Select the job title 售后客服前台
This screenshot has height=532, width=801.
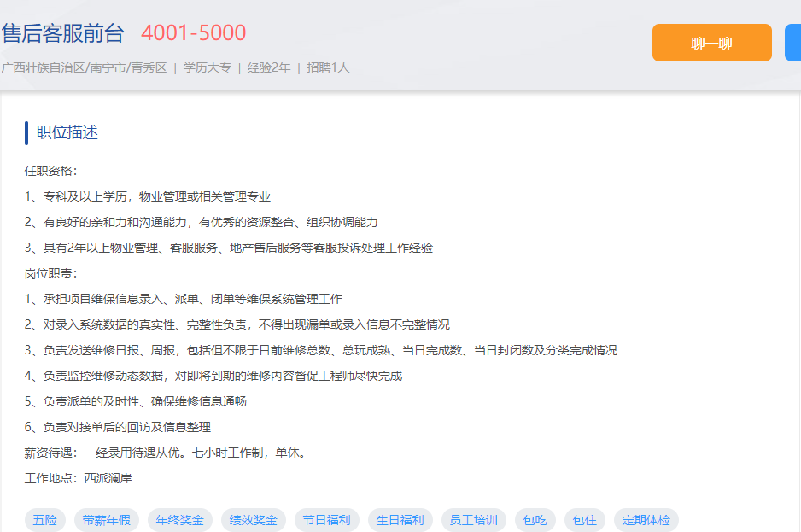pos(63,33)
